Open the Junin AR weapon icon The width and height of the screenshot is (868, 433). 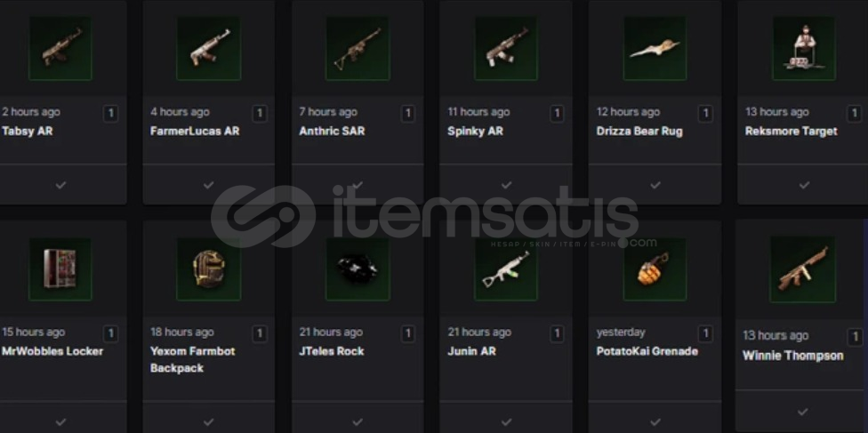tap(506, 269)
